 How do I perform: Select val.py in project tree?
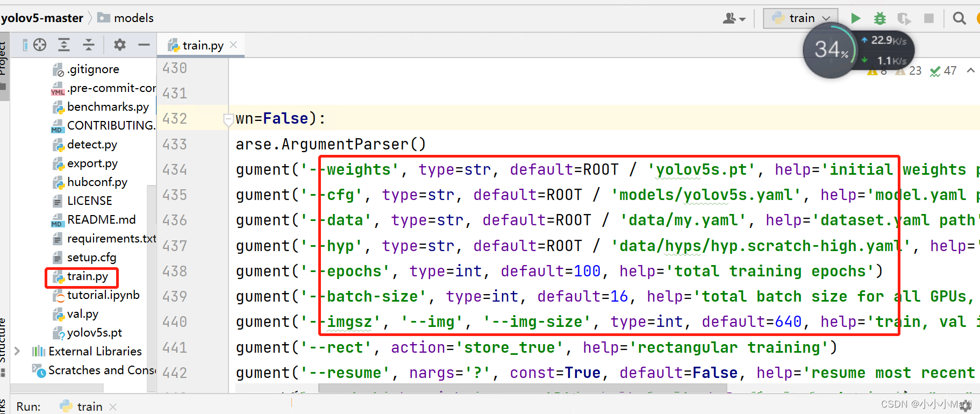tap(76, 314)
